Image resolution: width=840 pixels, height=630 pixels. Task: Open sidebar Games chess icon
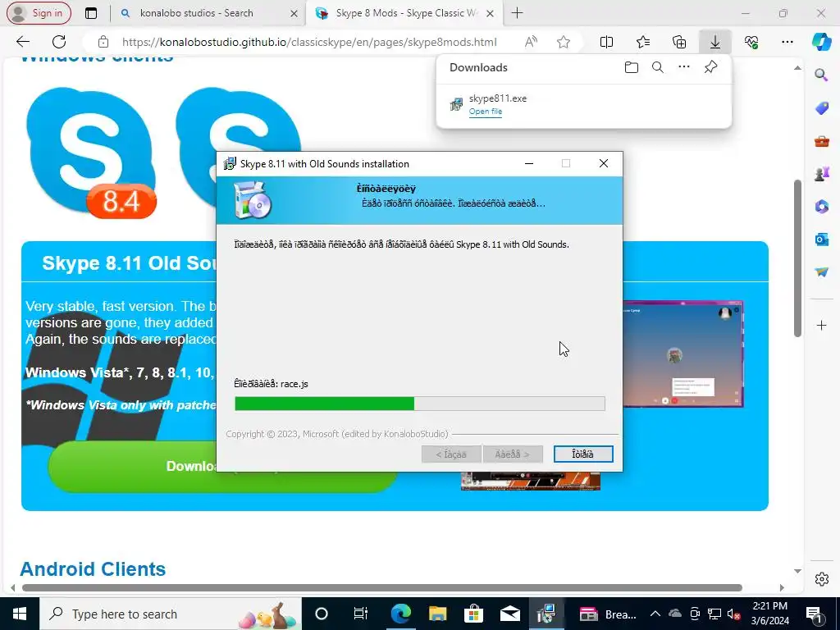click(x=821, y=174)
